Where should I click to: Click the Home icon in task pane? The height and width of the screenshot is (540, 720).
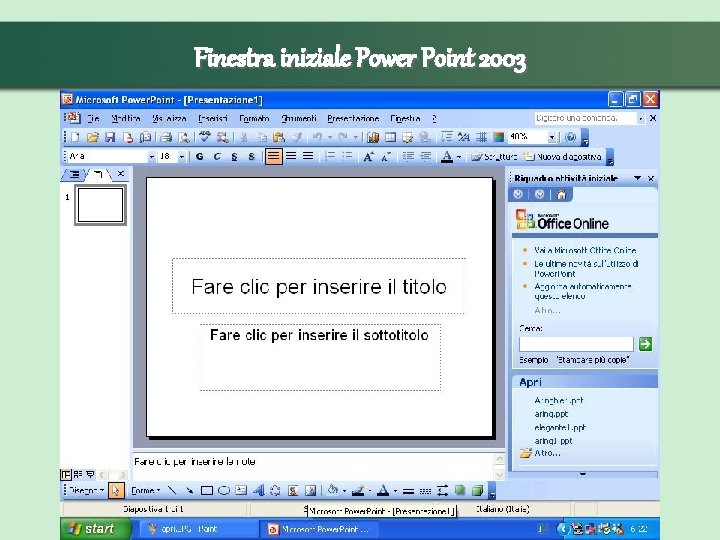pos(561,195)
